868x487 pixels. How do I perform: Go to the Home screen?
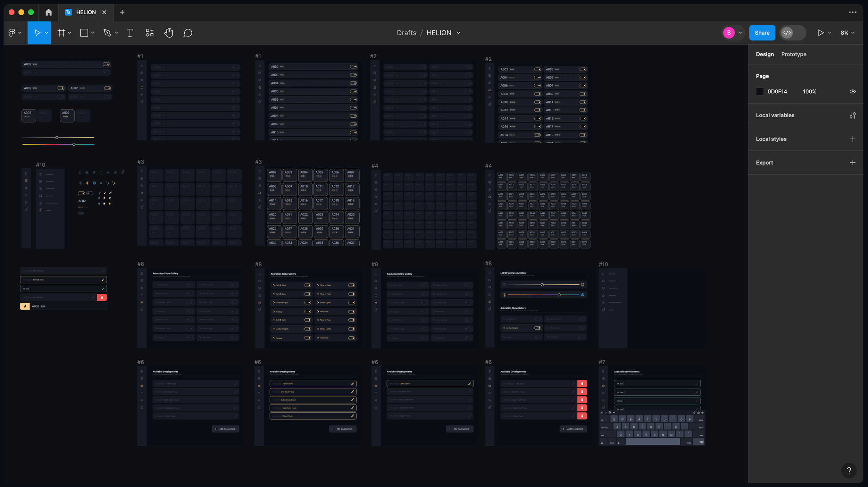point(49,12)
